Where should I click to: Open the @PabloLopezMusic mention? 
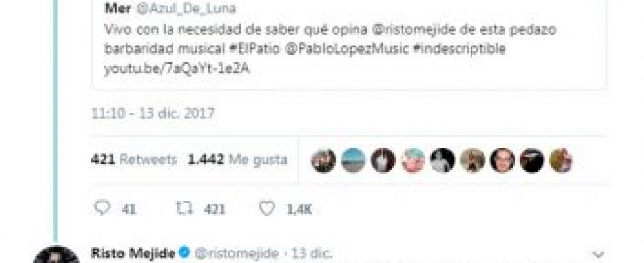(x=347, y=49)
